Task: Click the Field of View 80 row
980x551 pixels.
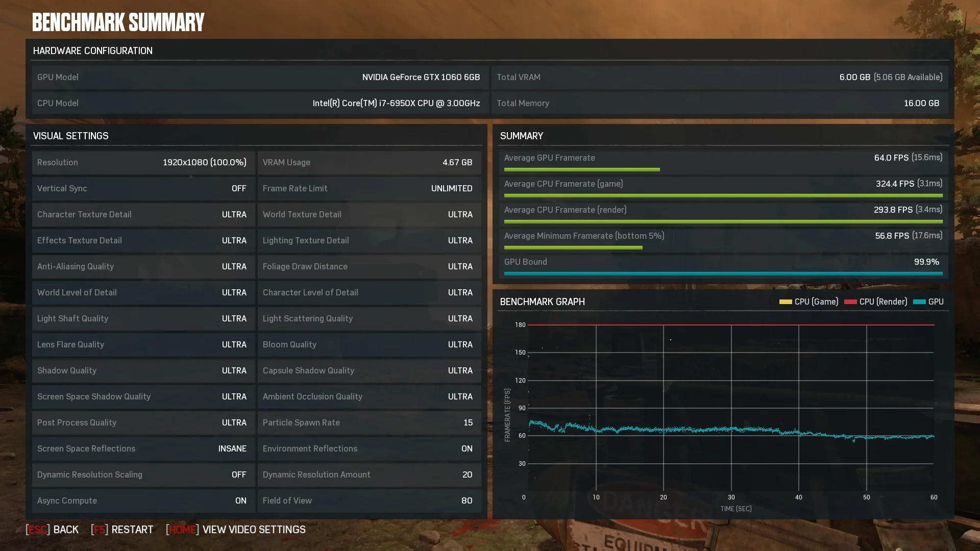Action: [x=370, y=500]
